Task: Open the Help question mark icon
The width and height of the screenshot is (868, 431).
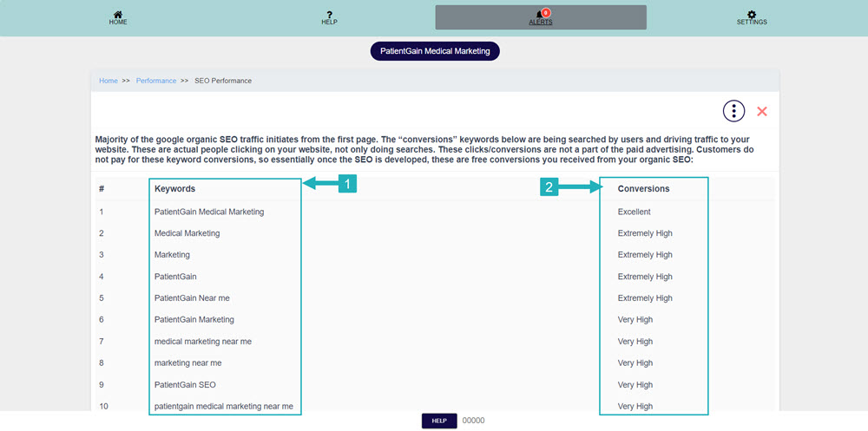Action: pos(329,15)
